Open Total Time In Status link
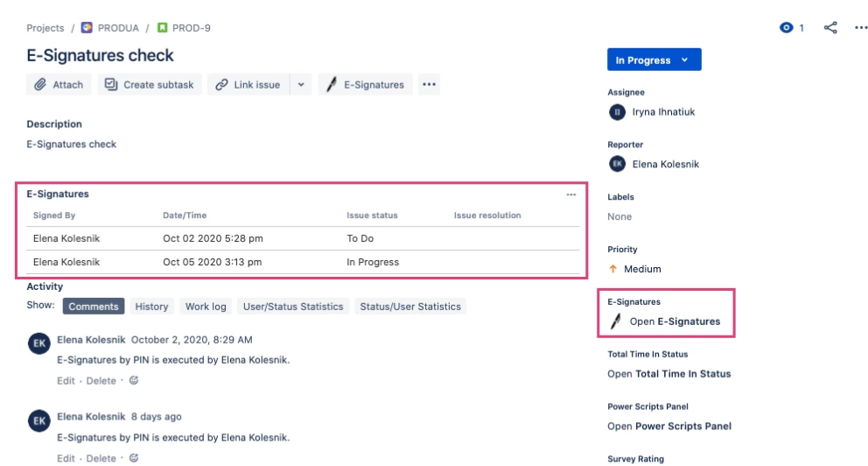 [668, 374]
